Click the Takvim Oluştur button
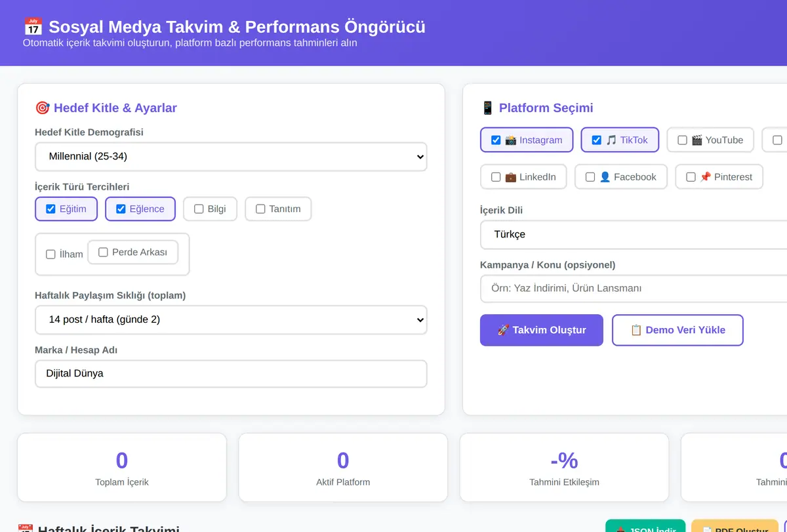787x532 pixels. 542,330
